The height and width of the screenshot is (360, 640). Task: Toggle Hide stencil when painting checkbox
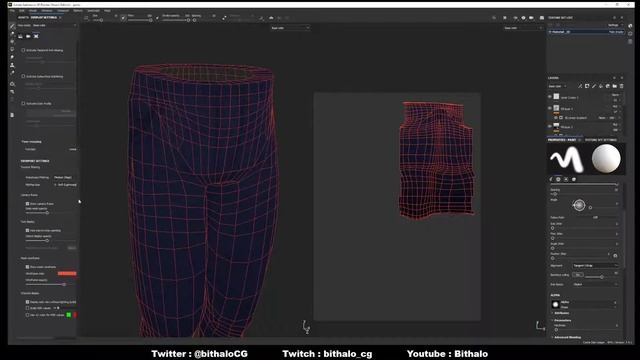[27, 231]
